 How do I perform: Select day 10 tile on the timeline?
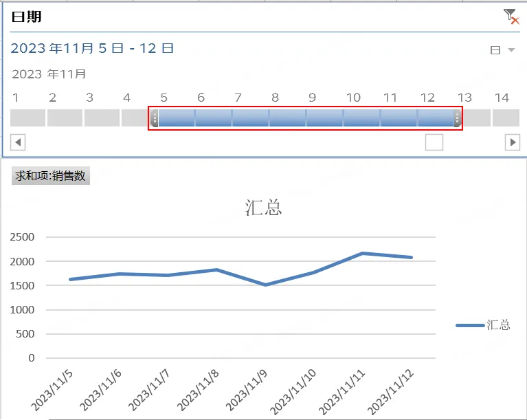[362, 118]
